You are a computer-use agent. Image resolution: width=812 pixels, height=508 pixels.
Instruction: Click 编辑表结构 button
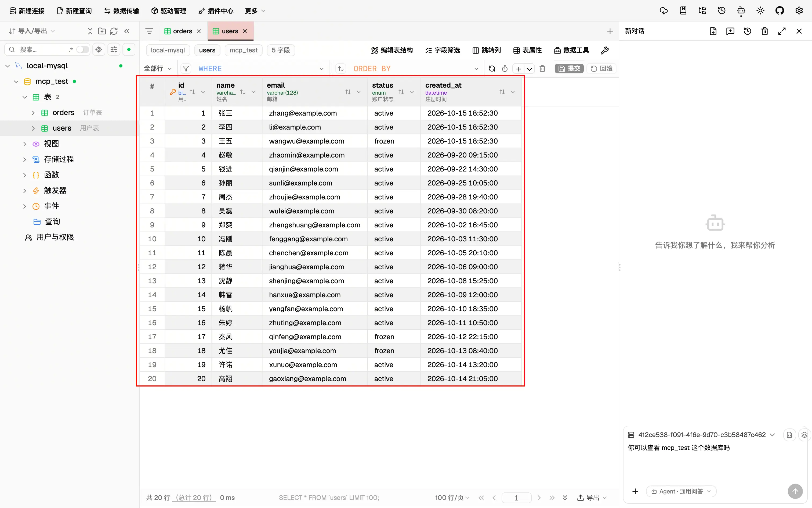pyautogui.click(x=392, y=51)
